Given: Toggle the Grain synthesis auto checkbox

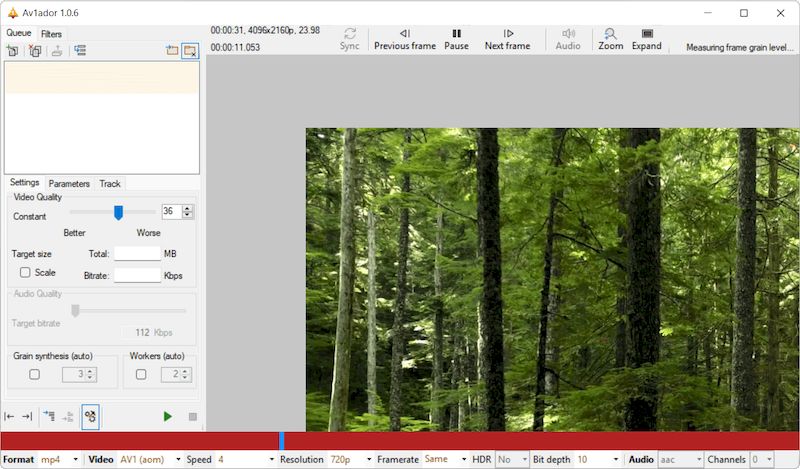Looking at the screenshot, I should [34, 374].
